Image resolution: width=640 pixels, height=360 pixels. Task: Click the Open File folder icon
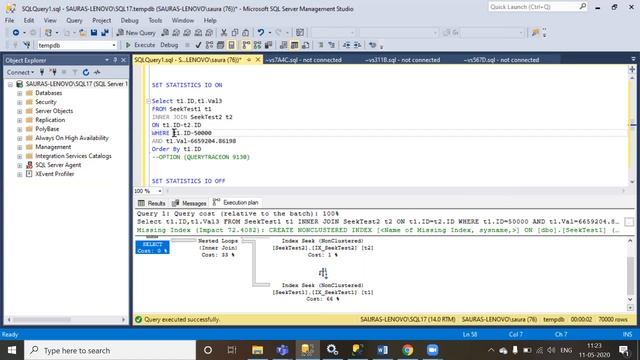(x=82, y=33)
